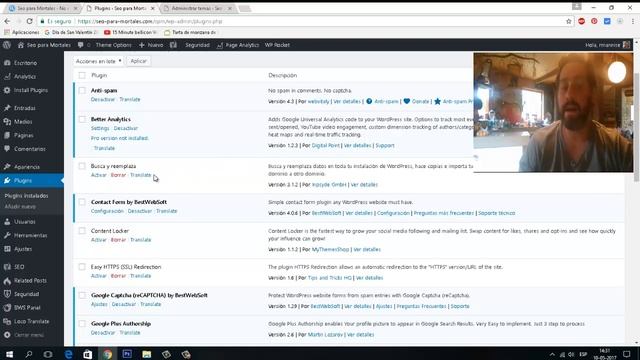Open Seguridad sidebar item

pyautogui.click(x=27, y=294)
